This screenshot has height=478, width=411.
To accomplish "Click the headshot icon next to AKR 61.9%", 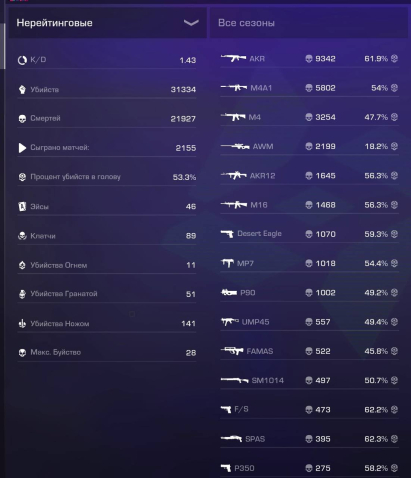I will 394,59.
